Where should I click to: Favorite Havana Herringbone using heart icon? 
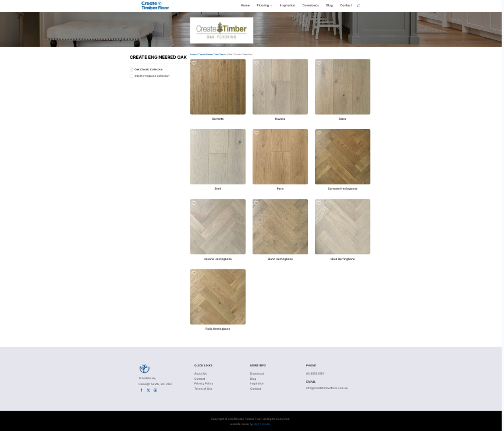point(194,203)
